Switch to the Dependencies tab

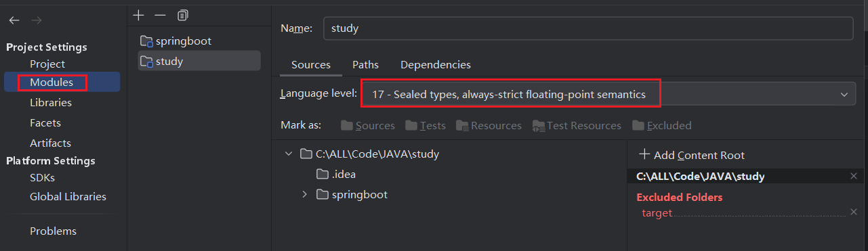(436, 64)
